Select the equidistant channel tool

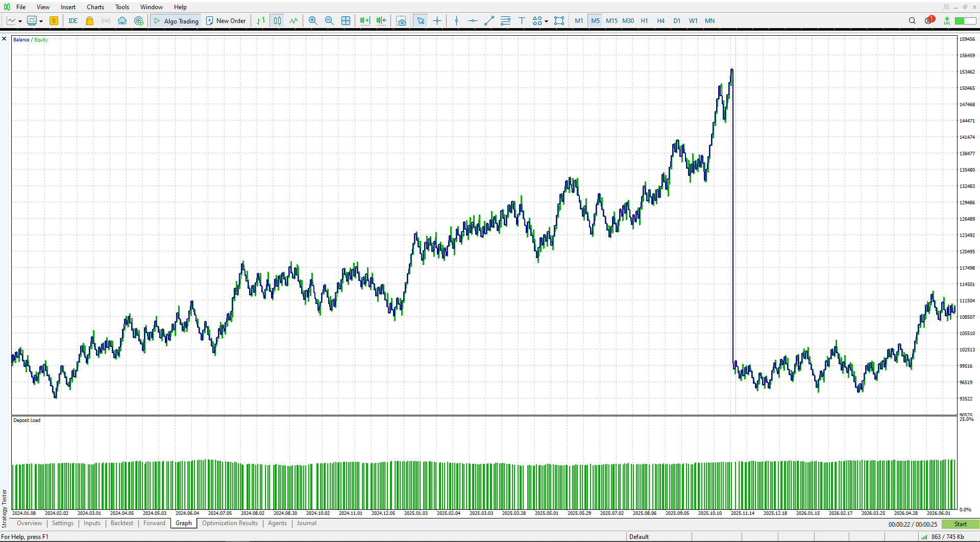click(505, 21)
